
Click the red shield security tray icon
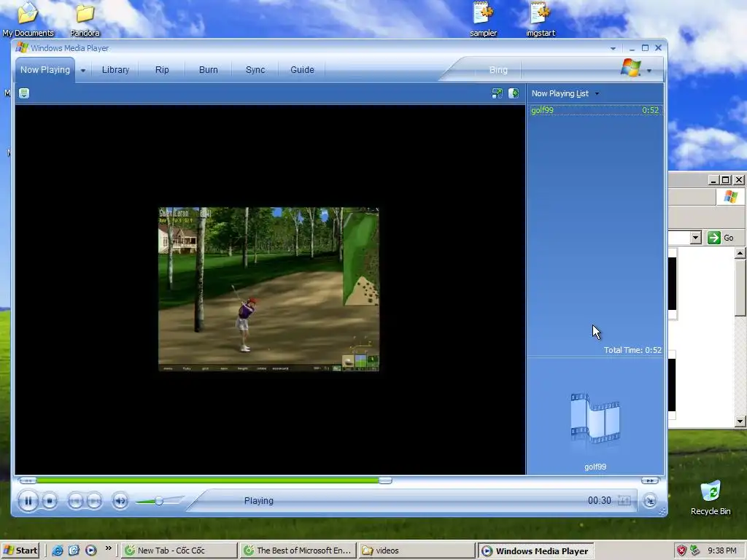(x=681, y=551)
